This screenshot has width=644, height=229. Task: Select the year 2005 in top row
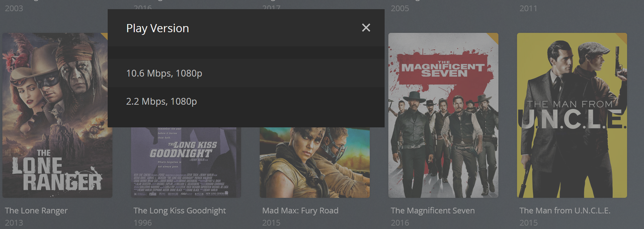click(400, 8)
